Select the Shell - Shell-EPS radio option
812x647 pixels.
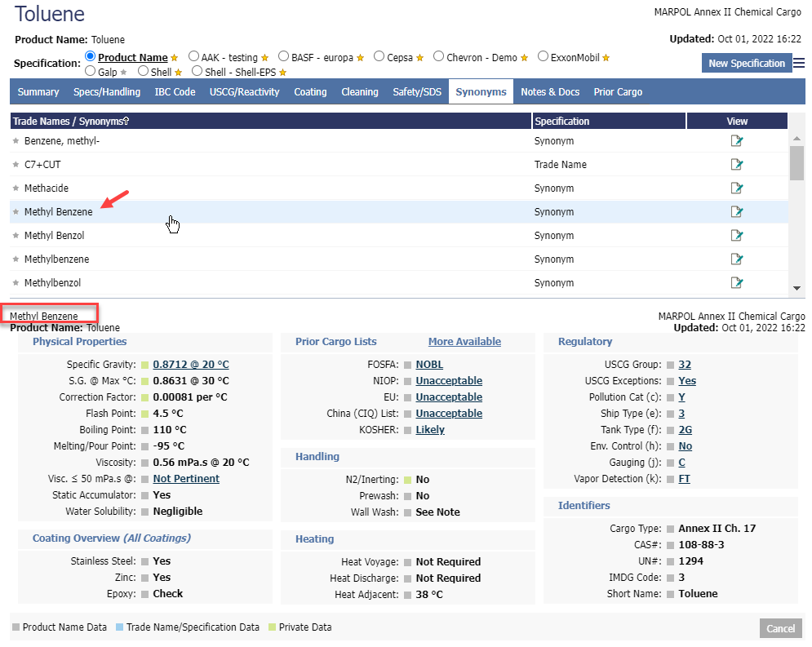point(197,71)
